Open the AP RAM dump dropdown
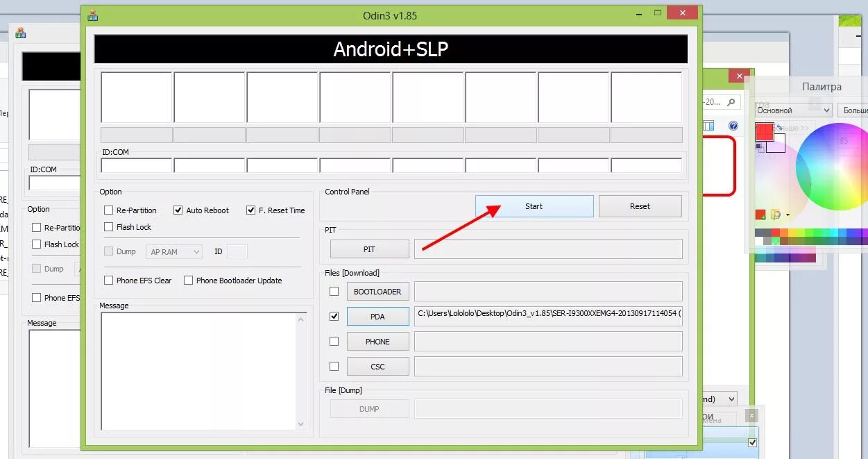Viewport: 868px width, 459px height. coord(174,252)
